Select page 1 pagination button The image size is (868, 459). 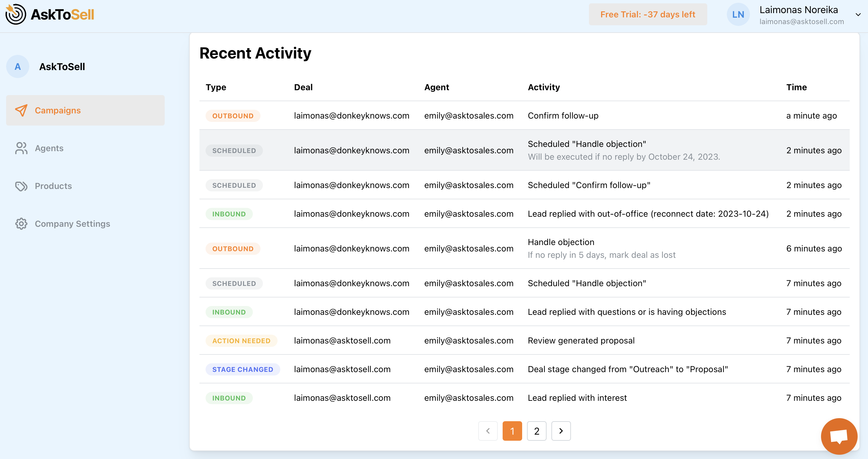pyautogui.click(x=512, y=431)
